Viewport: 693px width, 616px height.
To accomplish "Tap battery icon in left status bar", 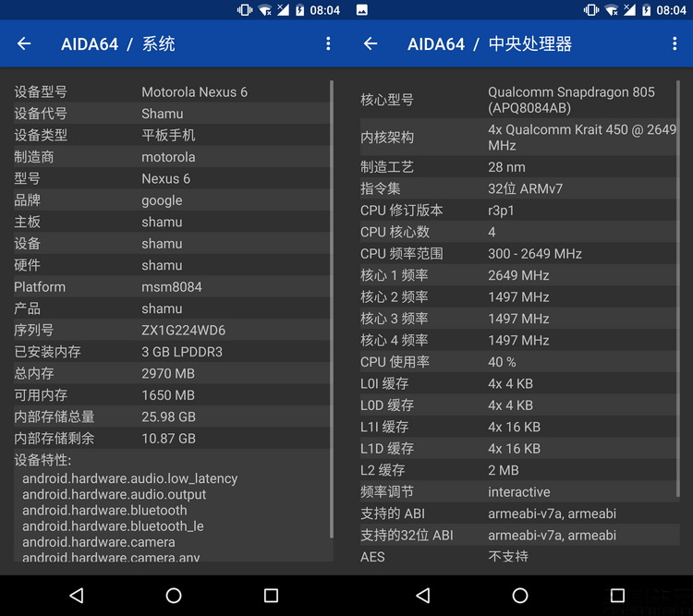I will click(299, 10).
